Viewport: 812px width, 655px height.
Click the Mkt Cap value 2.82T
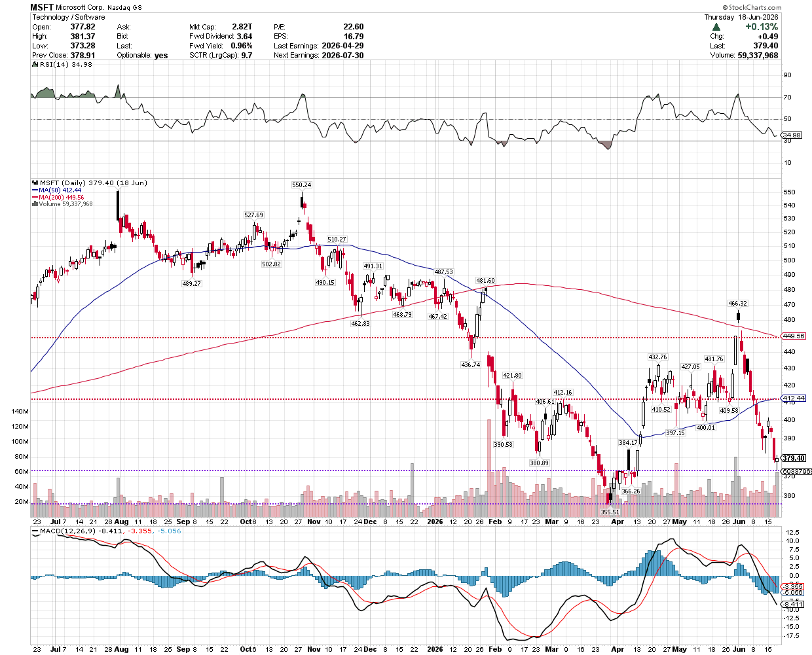[x=242, y=27]
